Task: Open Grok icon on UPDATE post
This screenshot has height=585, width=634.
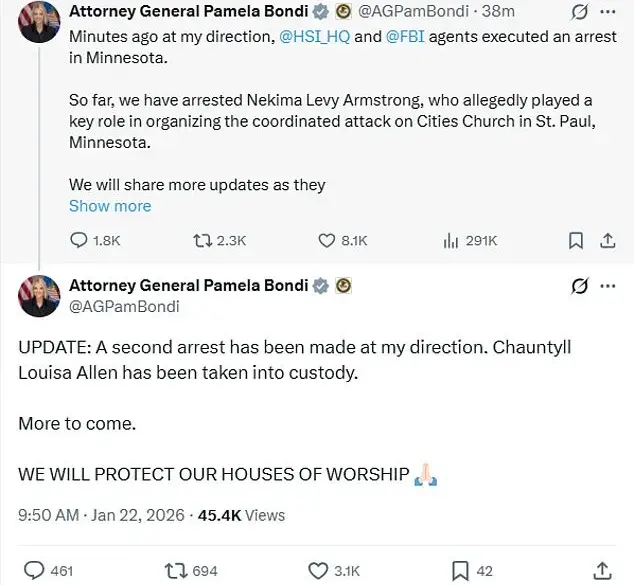Action: pos(578,286)
